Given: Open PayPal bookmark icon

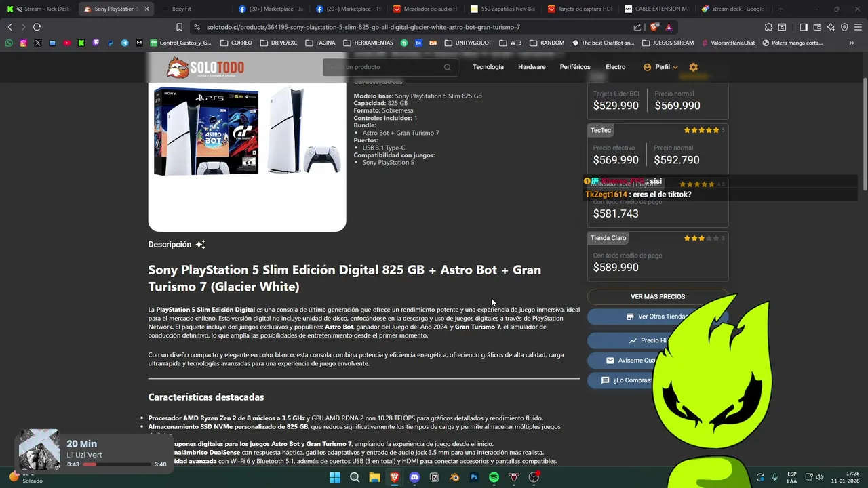Looking at the screenshot, I should pyautogui.click(x=111, y=43).
